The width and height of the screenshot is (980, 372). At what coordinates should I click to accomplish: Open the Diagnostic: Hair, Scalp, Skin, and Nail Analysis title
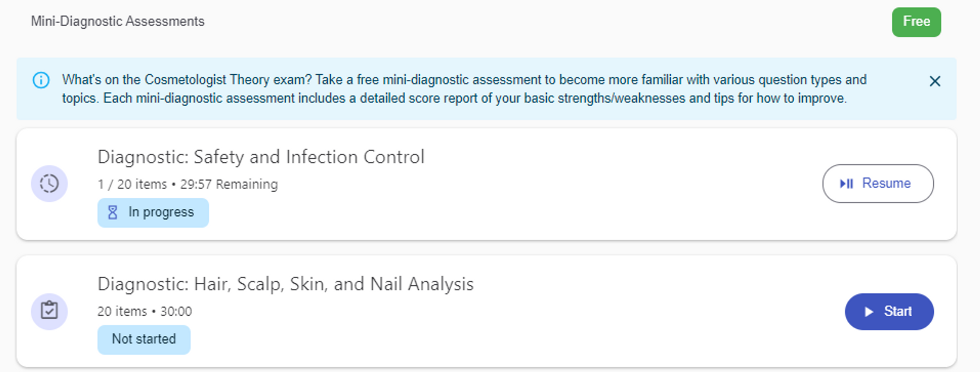(286, 284)
